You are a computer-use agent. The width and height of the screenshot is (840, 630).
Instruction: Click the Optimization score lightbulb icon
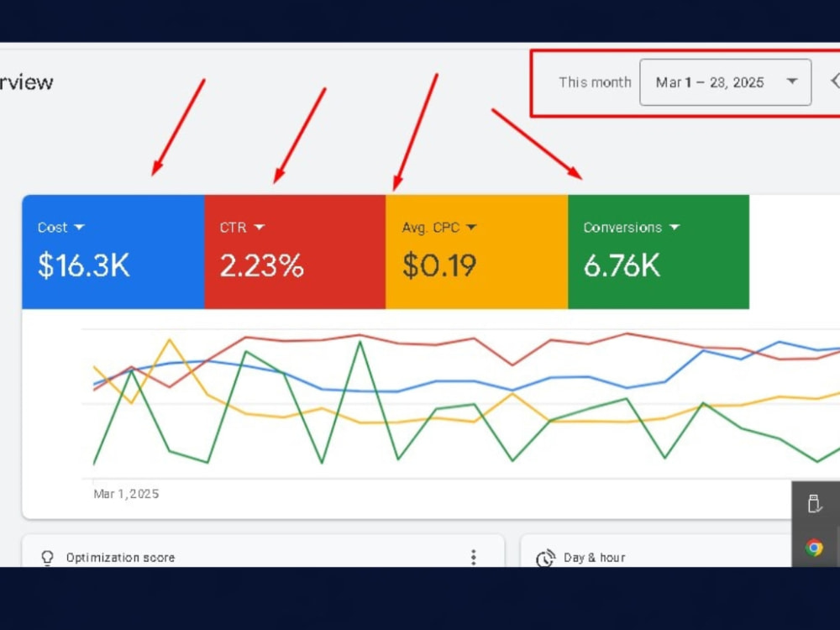(47, 558)
